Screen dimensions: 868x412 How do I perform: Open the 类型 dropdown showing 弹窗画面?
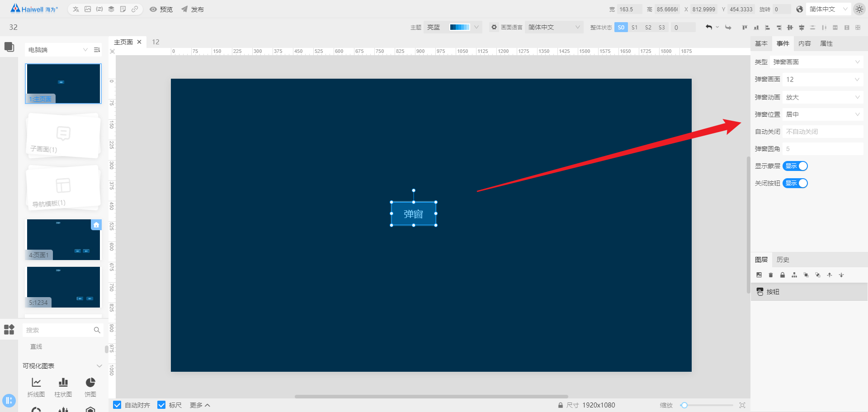pyautogui.click(x=816, y=62)
